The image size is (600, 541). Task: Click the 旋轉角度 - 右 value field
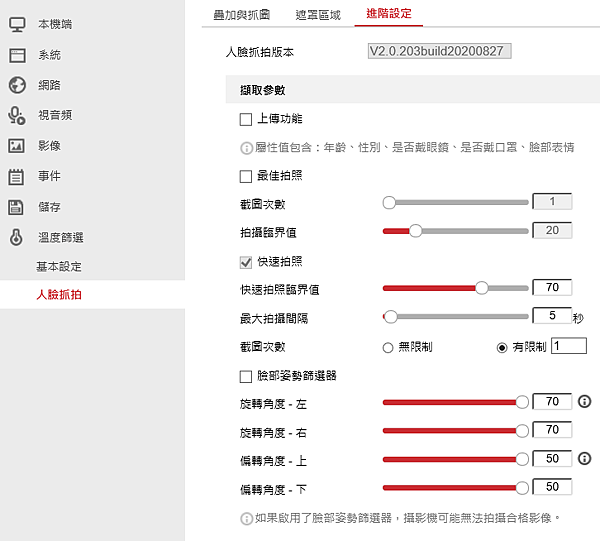coord(552,430)
